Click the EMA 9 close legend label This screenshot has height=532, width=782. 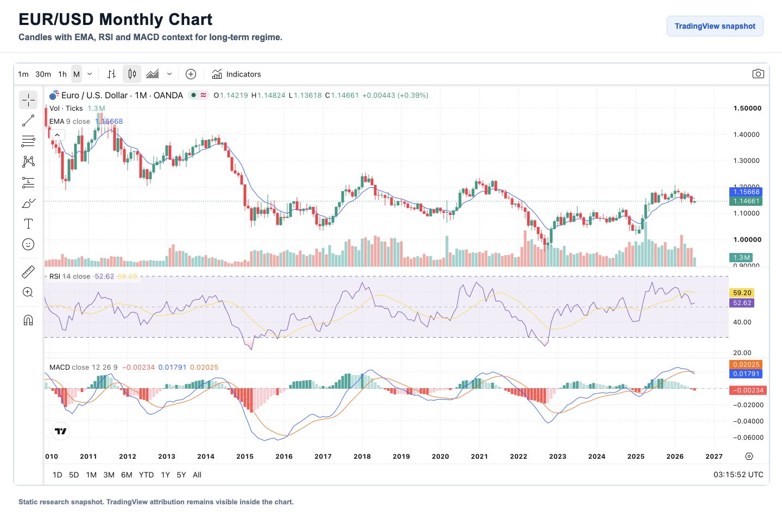coord(70,121)
